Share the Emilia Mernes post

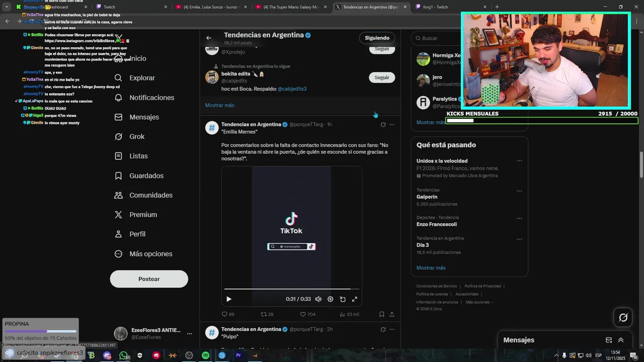pos(392,314)
